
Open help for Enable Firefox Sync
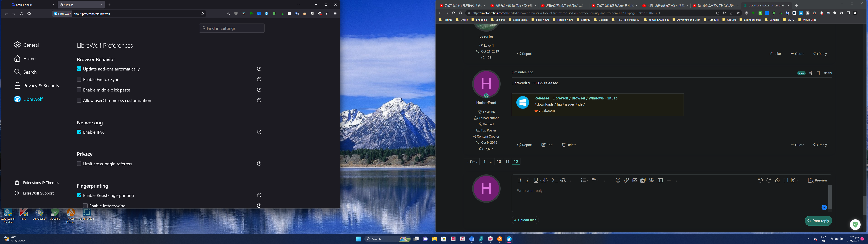click(259, 79)
